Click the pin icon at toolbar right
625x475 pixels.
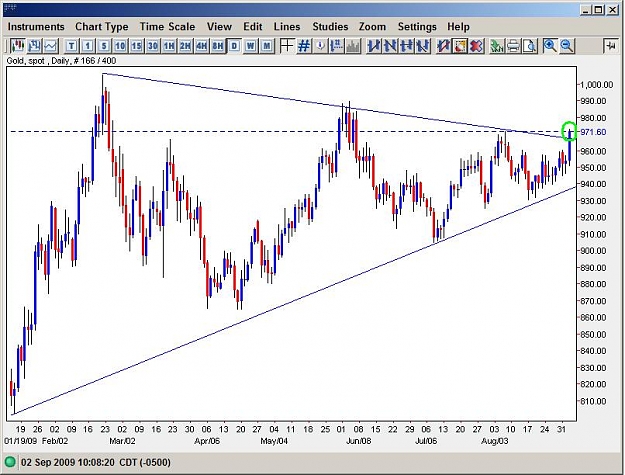(611, 46)
